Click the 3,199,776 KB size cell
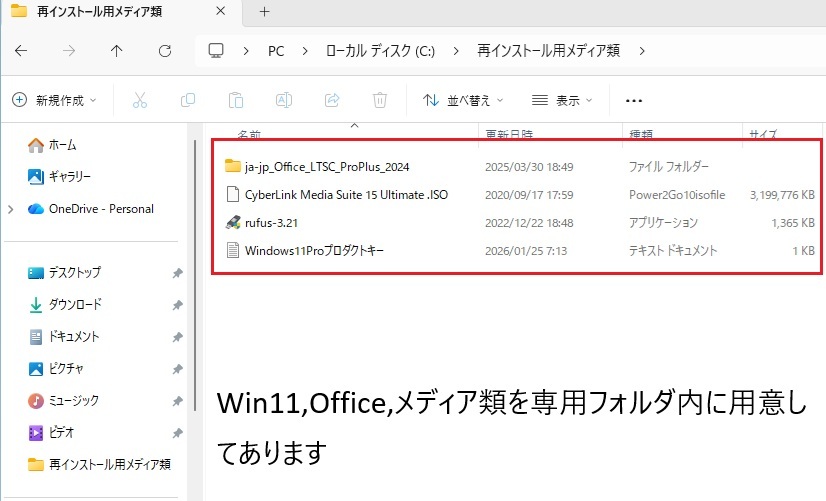Screen dimensions: 826x501 pos(782,195)
